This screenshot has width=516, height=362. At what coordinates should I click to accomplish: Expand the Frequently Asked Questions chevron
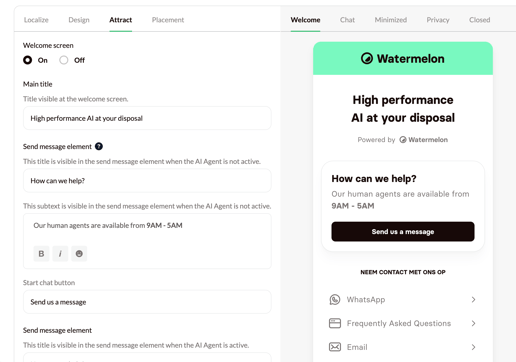tap(473, 323)
